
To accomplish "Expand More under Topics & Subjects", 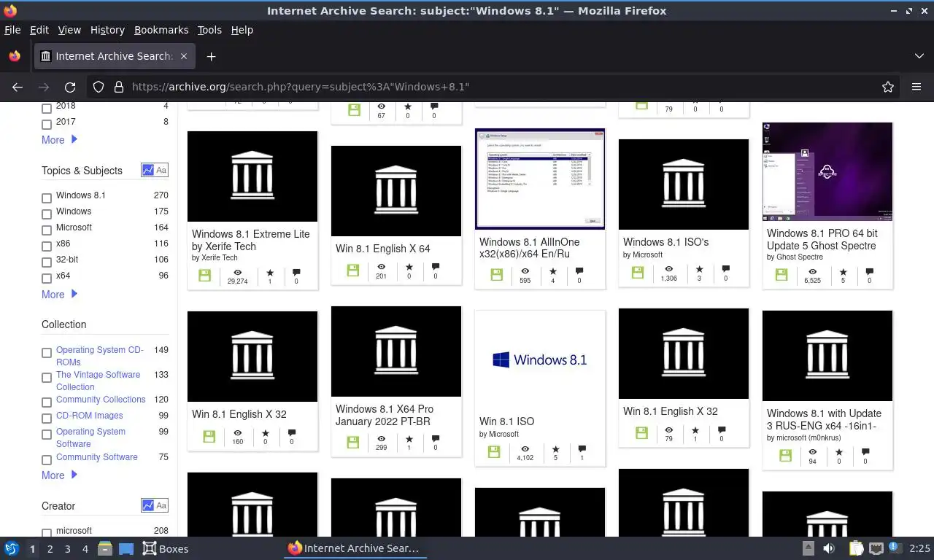I will (x=59, y=294).
